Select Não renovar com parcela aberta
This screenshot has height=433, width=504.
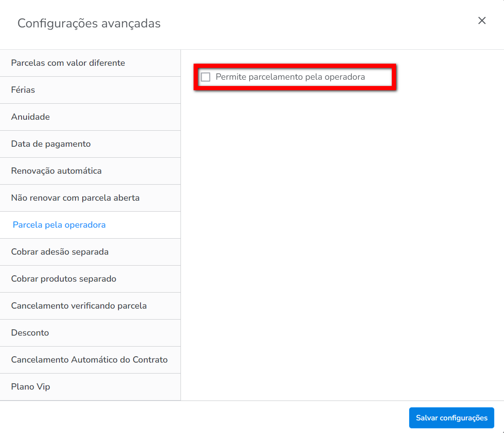click(75, 198)
